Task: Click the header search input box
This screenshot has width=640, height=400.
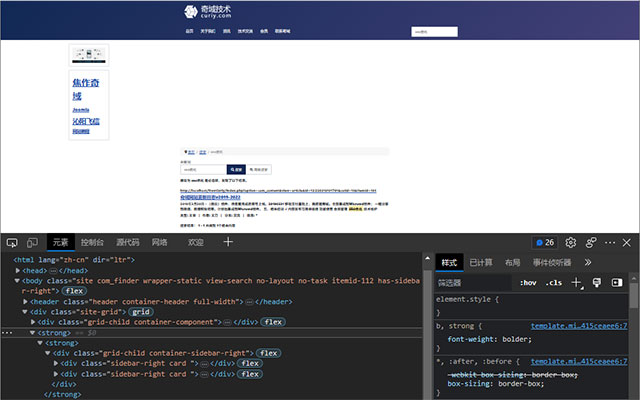Action: [x=434, y=32]
